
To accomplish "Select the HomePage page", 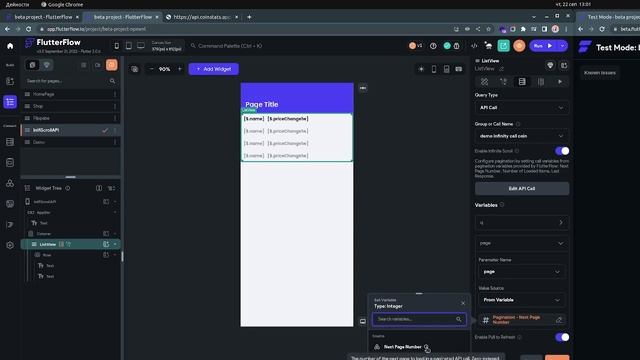I will coord(70,94).
